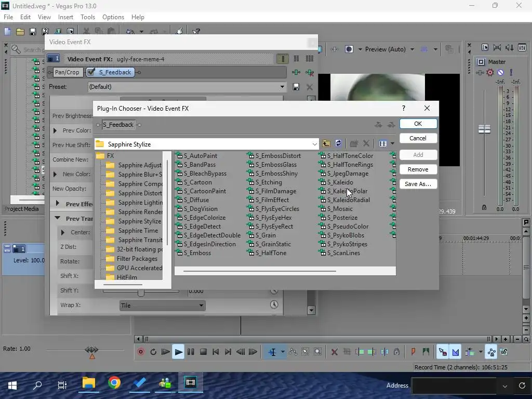
Task: Click Master volume fader handle
Action: (484, 129)
